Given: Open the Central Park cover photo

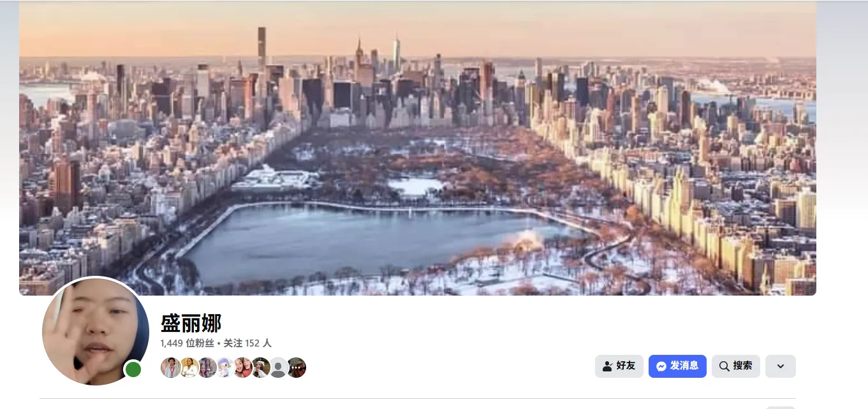Looking at the screenshot, I should [418, 148].
